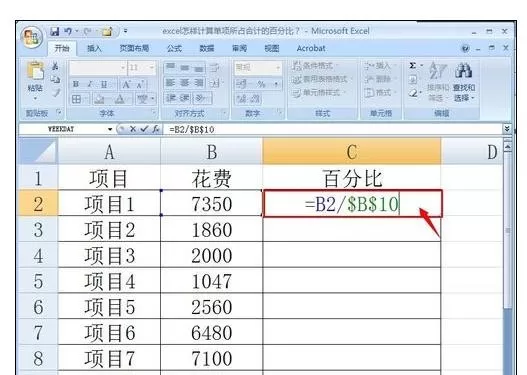Click the Decrease Font Size icon
Image resolution: width=527 pixels, height=375 pixels.
tap(140, 84)
